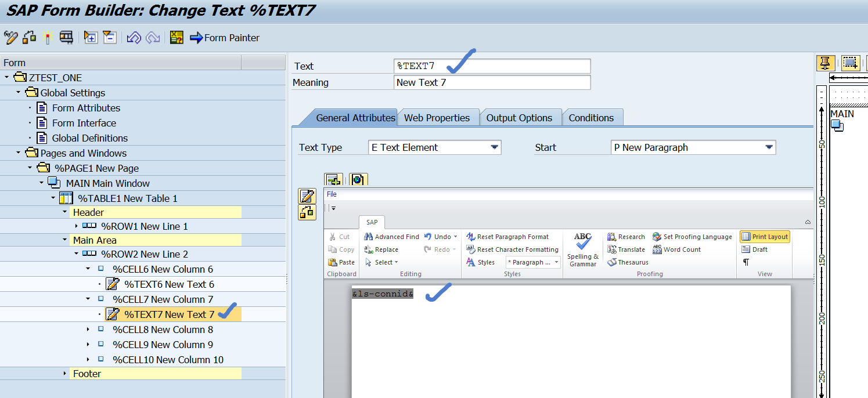Click Replace in the ribbon
This screenshot has height=398, width=868.
point(381,249)
